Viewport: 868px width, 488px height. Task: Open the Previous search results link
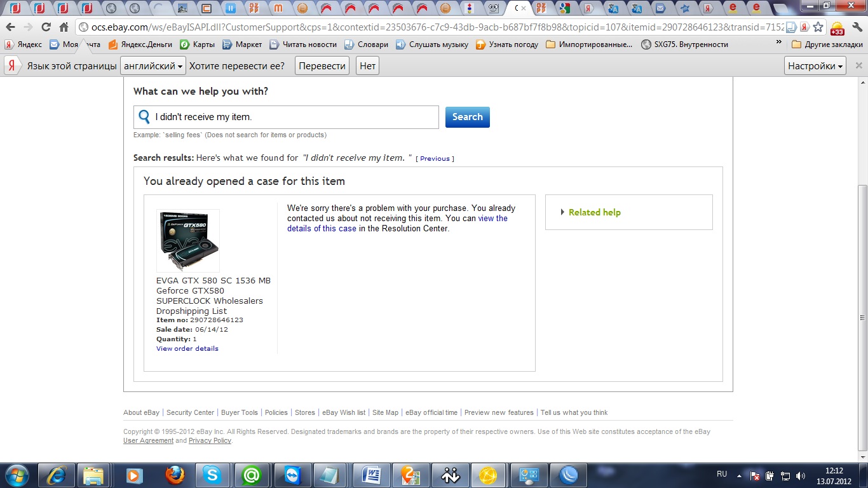[x=435, y=159]
